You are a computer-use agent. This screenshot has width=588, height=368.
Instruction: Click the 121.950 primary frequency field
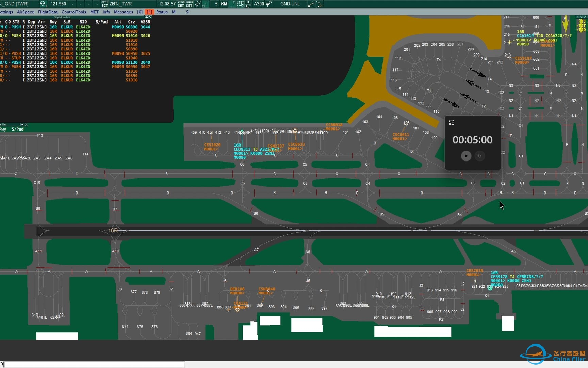(x=58, y=4)
